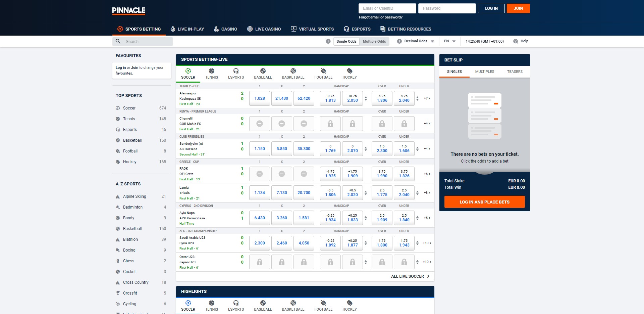Change handicap line for Alanyaspor match
Viewport: 644px width, 314px height.
tap(366, 98)
